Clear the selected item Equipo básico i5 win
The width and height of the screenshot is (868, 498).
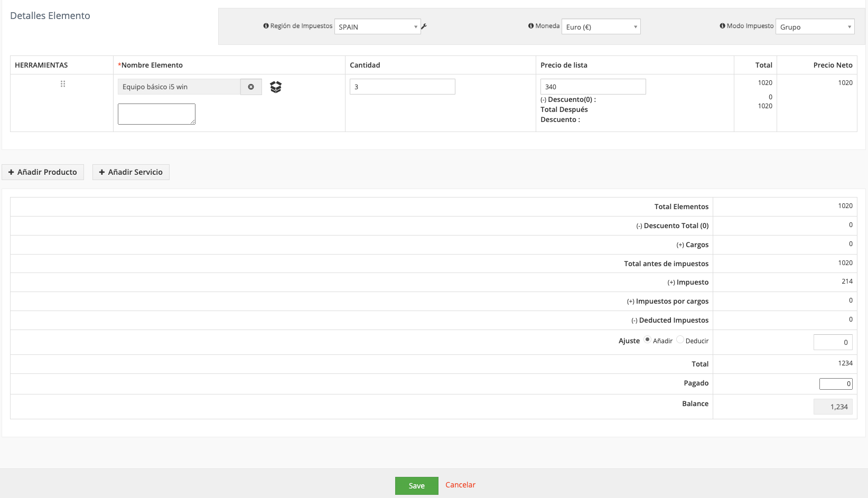click(x=251, y=87)
